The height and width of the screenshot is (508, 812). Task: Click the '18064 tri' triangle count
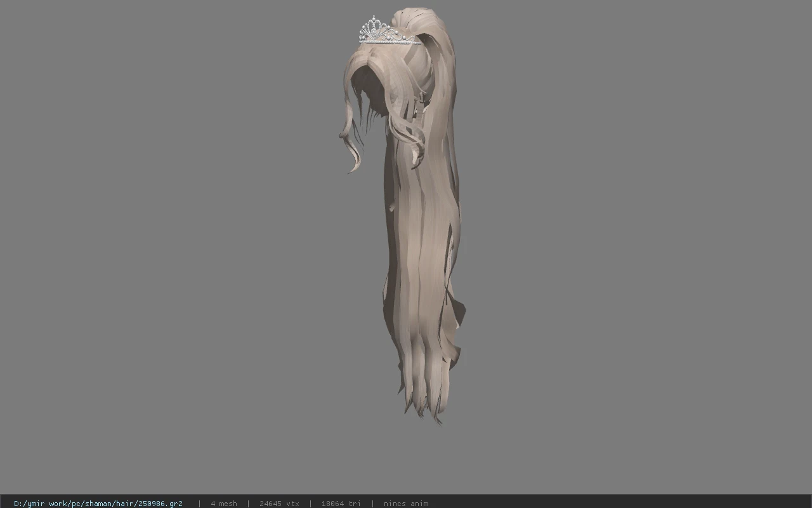[341, 504]
